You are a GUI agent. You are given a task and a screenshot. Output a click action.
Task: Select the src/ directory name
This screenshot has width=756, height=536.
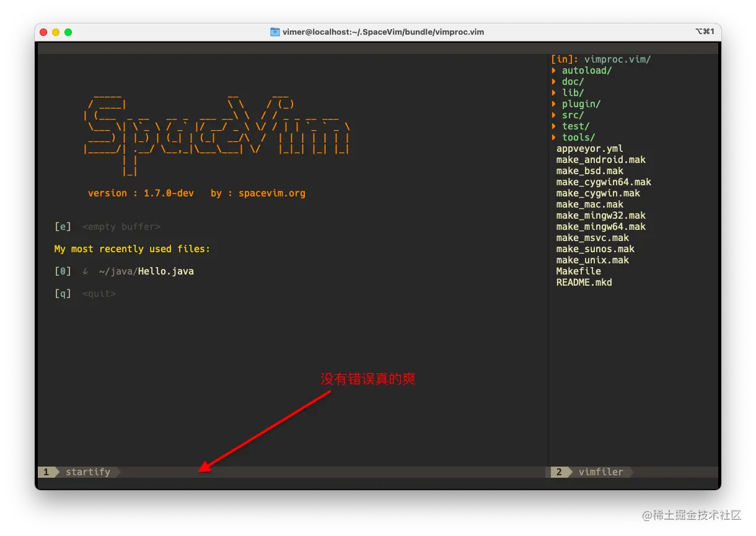tap(573, 115)
